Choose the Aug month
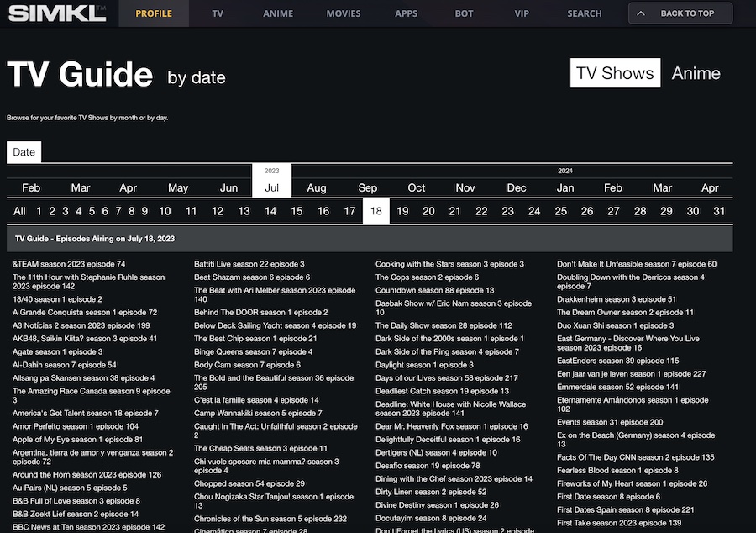 pyautogui.click(x=317, y=187)
